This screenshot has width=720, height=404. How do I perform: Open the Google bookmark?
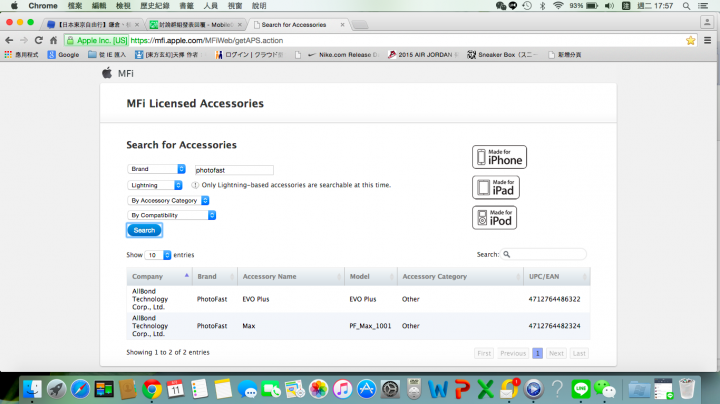click(63, 55)
